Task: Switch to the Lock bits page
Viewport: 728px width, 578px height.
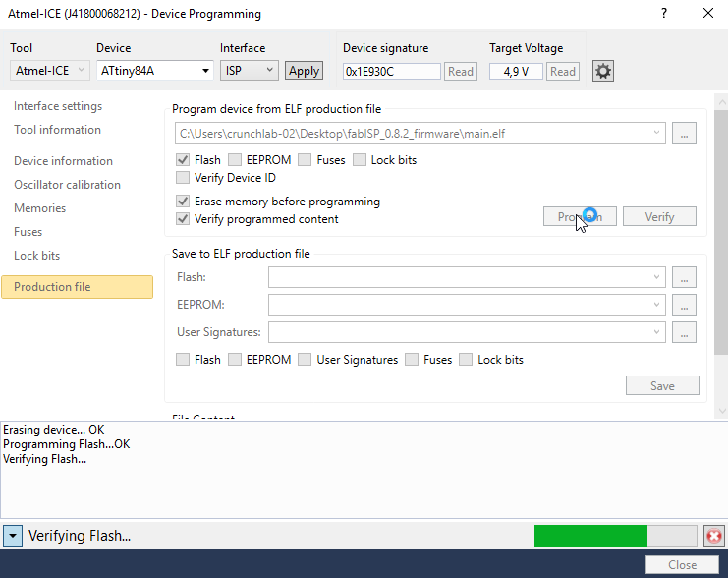Action: coord(36,256)
